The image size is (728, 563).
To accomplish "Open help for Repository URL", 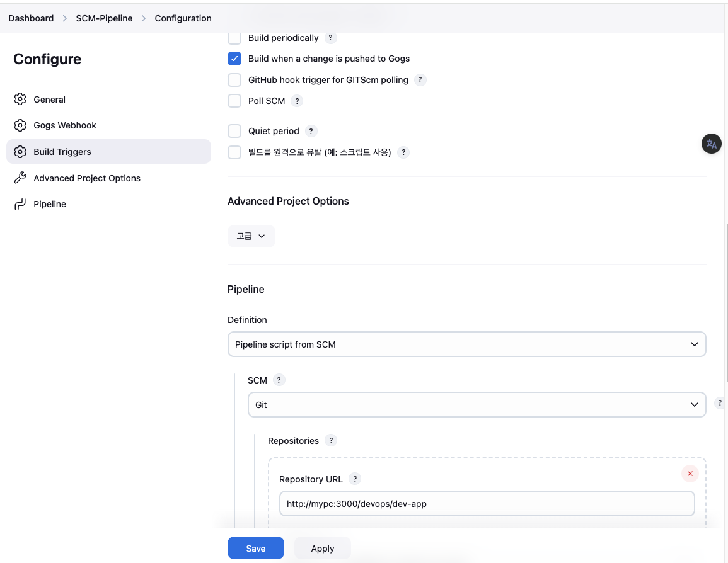I will [355, 479].
